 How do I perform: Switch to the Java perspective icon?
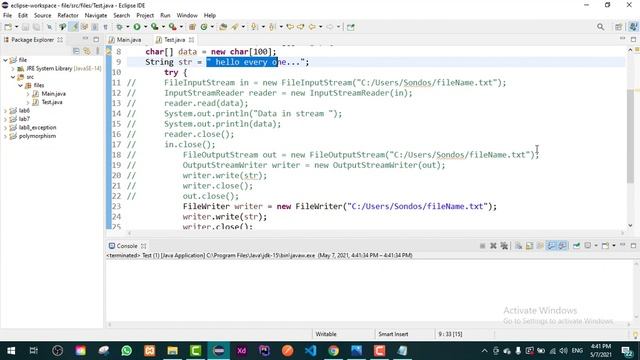pyautogui.click(x=633, y=27)
